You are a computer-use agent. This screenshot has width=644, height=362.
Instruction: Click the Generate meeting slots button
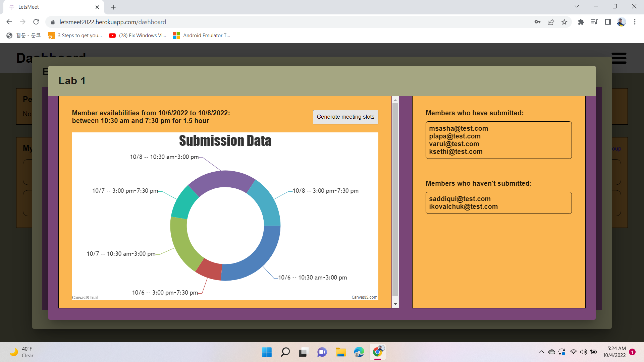pos(345,117)
